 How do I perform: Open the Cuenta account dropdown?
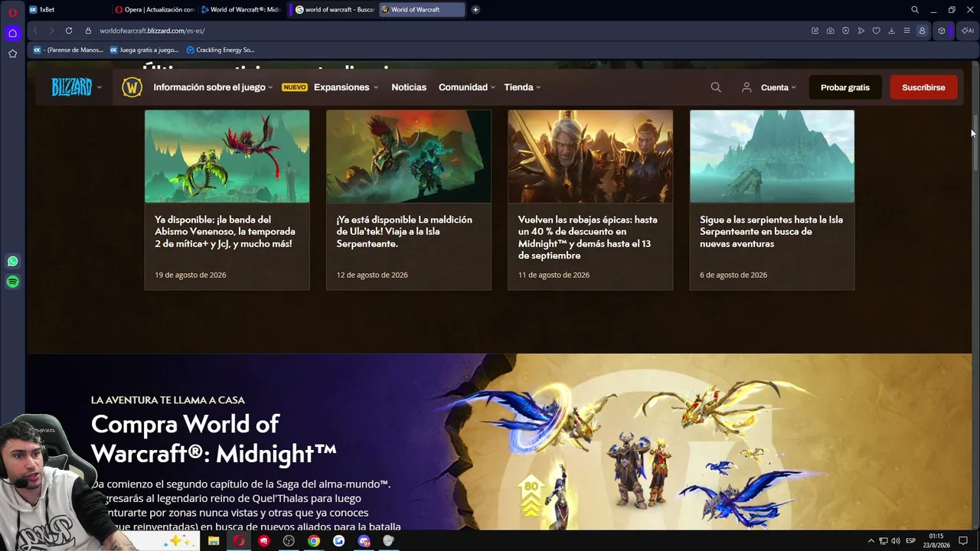(x=769, y=87)
